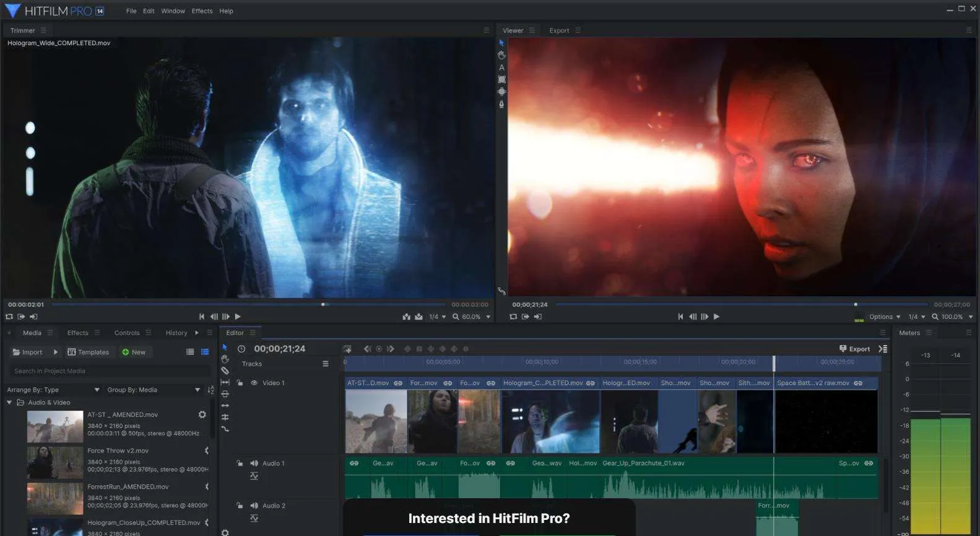This screenshot has height=536, width=980.
Task: Click the Import button
Action: coord(27,352)
